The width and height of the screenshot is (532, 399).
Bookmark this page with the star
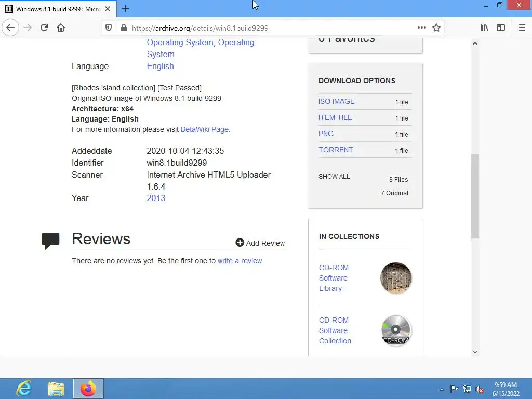click(x=436, y=28)
